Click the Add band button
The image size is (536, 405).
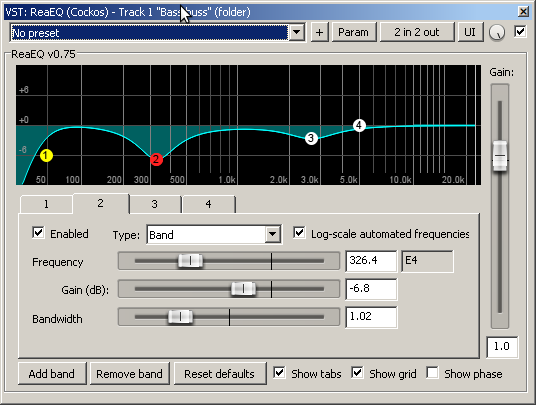pos(52,374)
